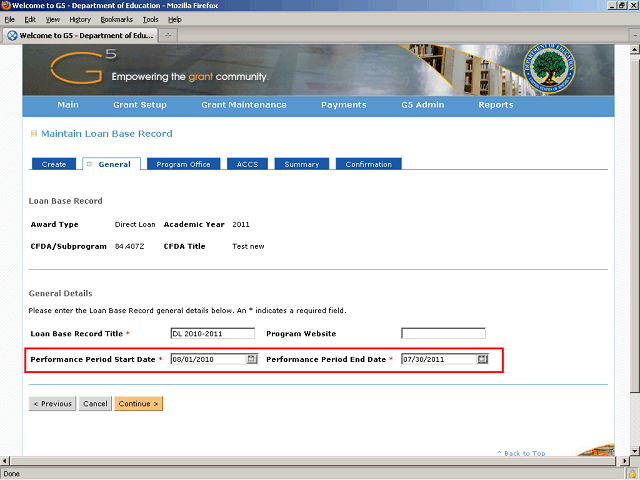Switch to the Program Office tab
640x480 pixels.
click(183, 164)
